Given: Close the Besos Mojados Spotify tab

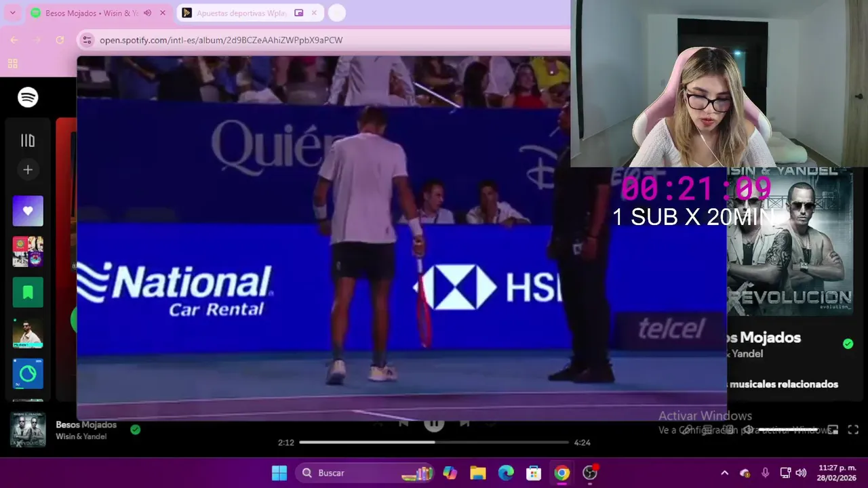Looking at the screenshot, I should tap(162, 13).
